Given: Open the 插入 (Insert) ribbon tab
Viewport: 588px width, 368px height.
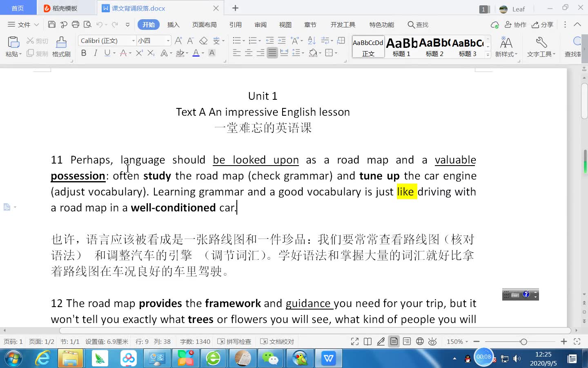Looking at the screenshot, I should [x=174, y=25].
